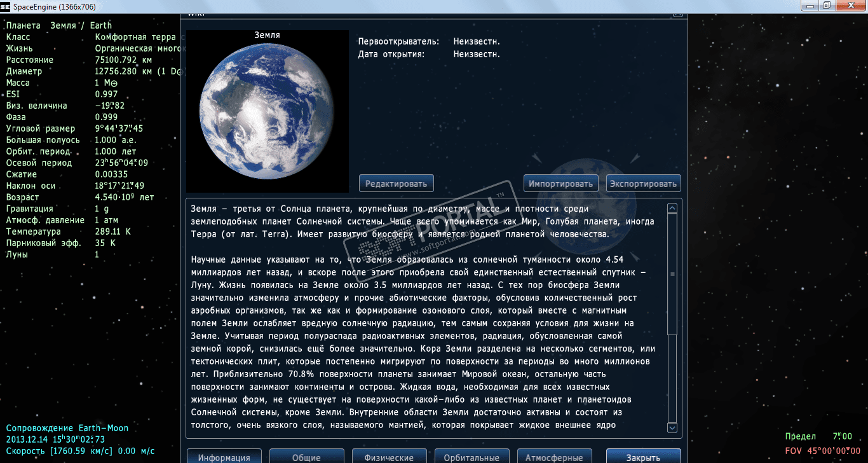Click the oblateness value "0.00335"

pyautogui.click(x=111, y=174)
